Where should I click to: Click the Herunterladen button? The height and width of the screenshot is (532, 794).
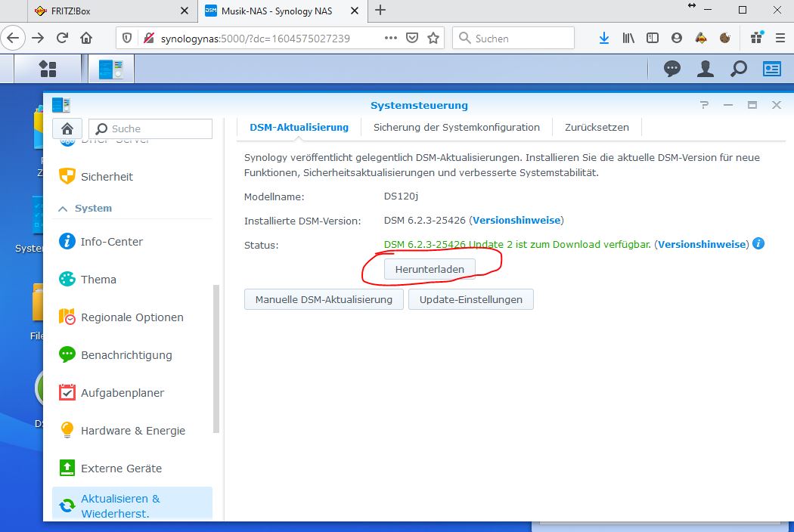[430, 269]
